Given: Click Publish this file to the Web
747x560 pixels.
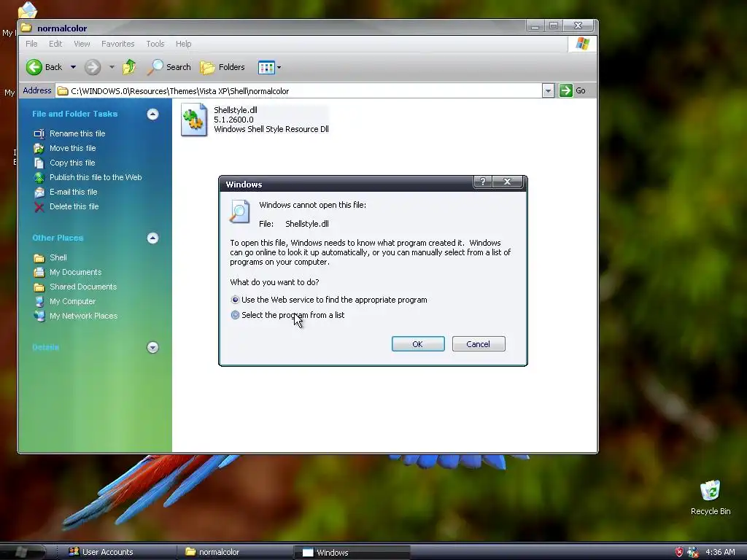Looking at the screenshot, I should [x=96, y=178].
